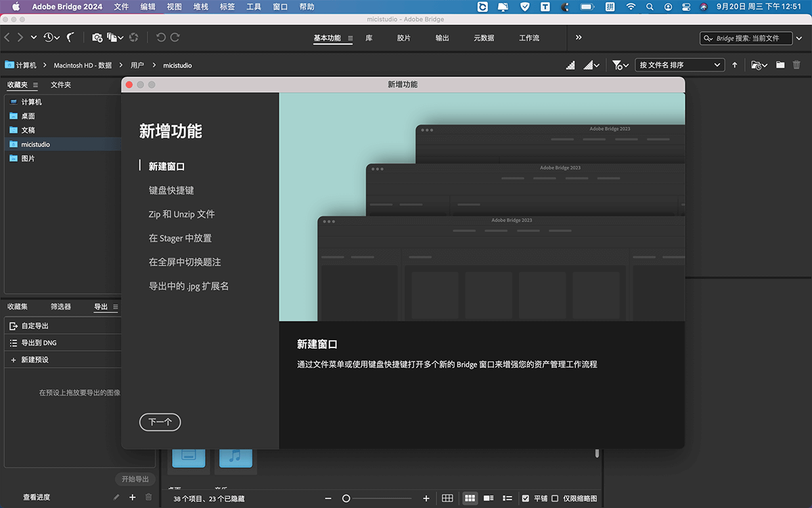Viewport: 812px width, 508px height.
Task: Select 键盘快捷键 in the new features list
Action: pos(171,190)
